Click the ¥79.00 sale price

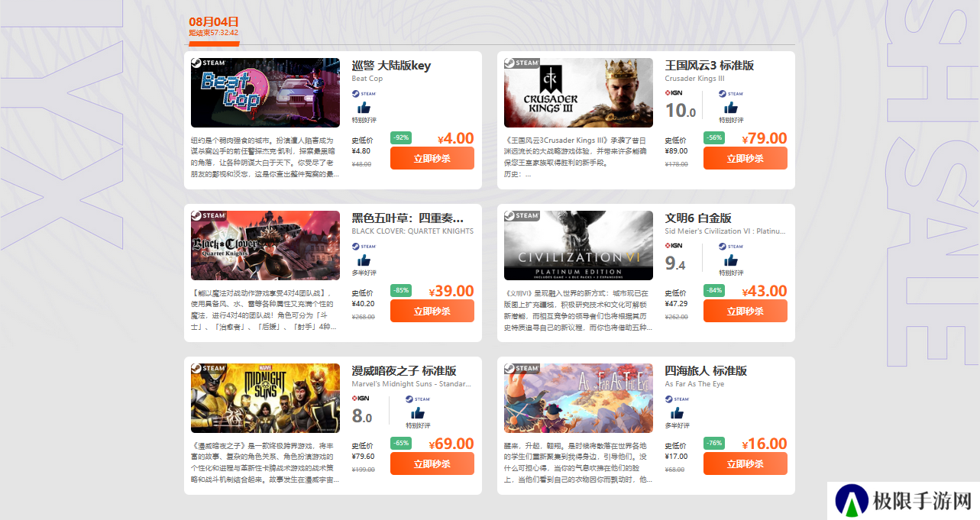point(765,138)
